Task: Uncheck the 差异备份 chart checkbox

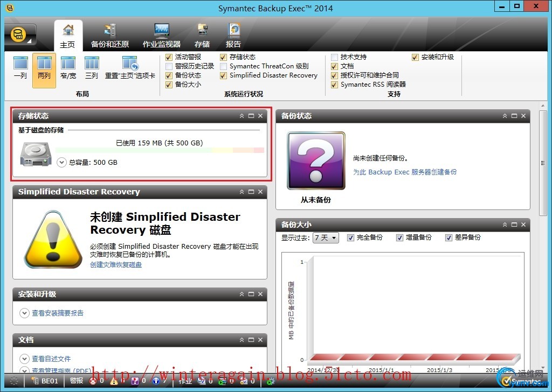Action: [x=448, y=237]
